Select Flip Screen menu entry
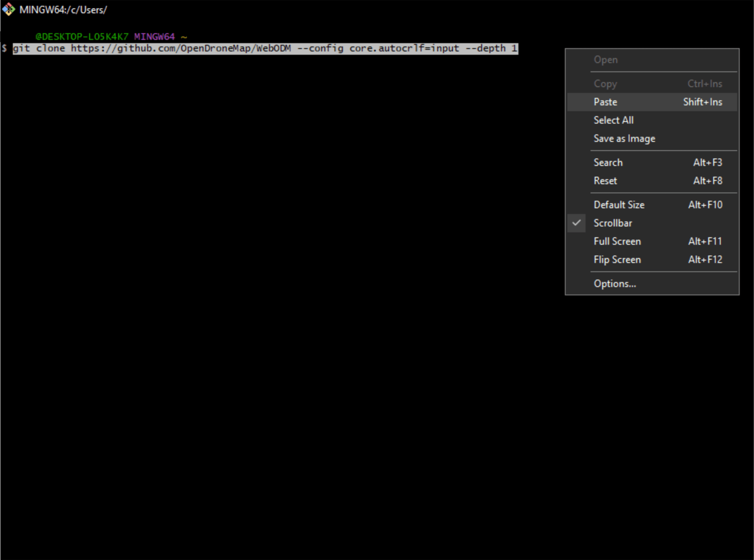This screenshot has width=754, height=560. point(617,260)
